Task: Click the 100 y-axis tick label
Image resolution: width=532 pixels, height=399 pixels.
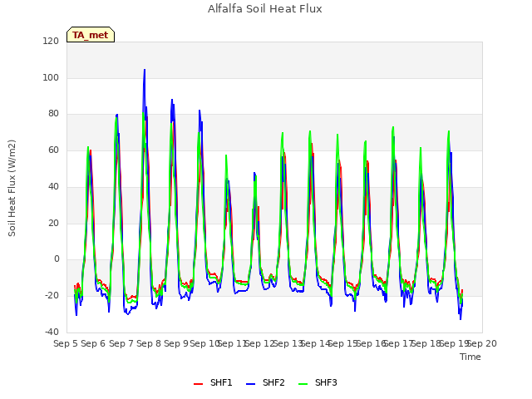Action: pos(51,77)
